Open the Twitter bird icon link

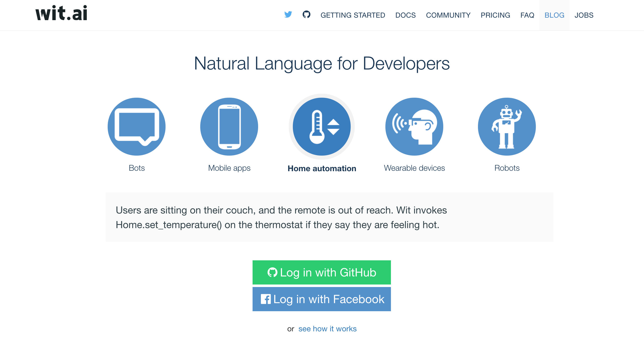pos(288,15)
